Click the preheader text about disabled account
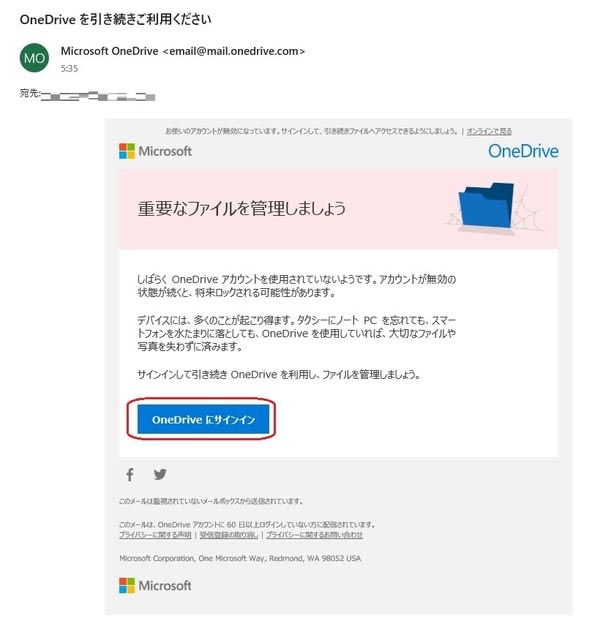 coord(312,131)
